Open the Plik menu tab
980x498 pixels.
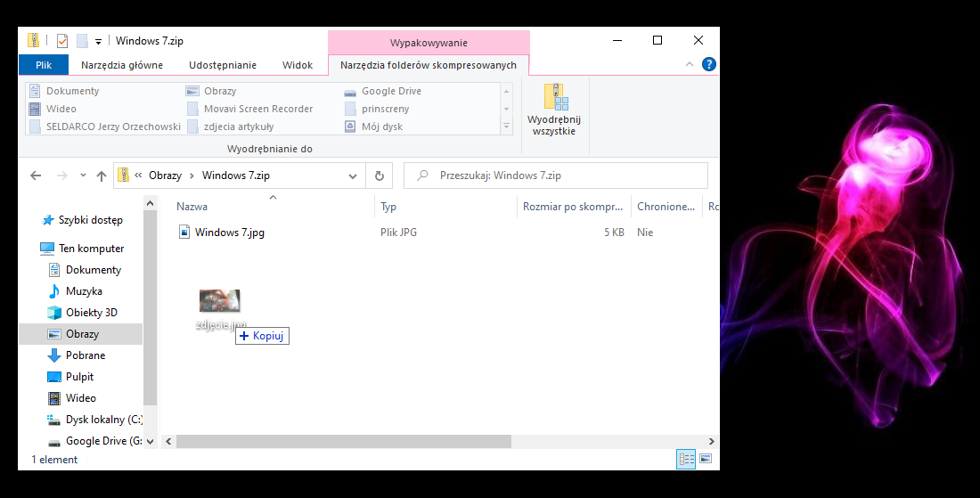coord(44,65)
